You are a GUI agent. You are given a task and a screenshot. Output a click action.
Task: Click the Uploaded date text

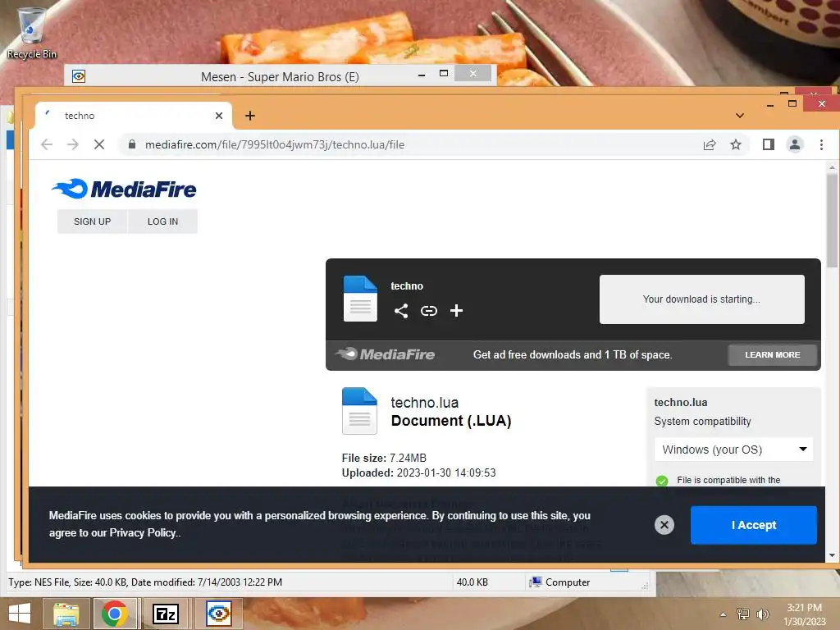coord(419,473)
